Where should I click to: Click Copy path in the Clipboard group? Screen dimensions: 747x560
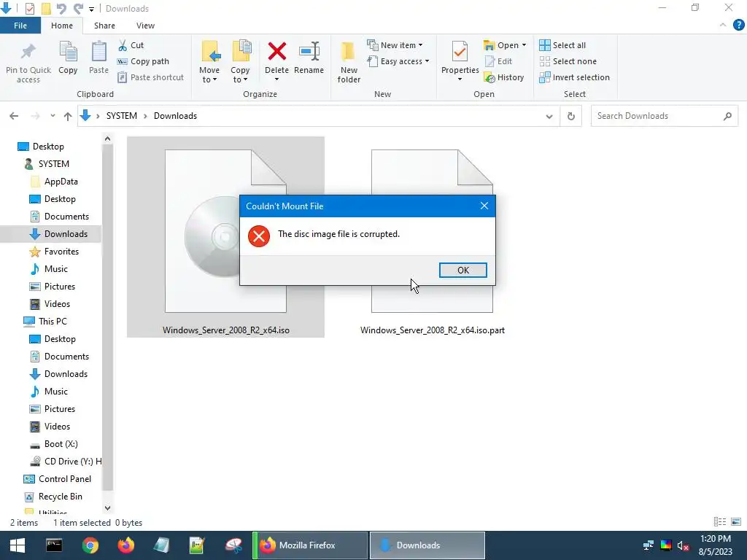point(143,61)
